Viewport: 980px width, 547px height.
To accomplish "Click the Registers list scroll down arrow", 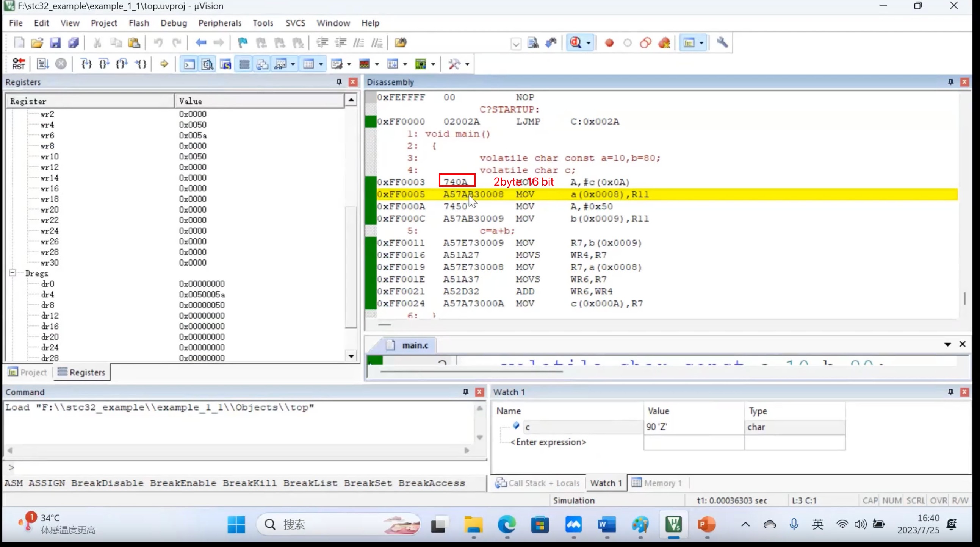I will (351, 356).
